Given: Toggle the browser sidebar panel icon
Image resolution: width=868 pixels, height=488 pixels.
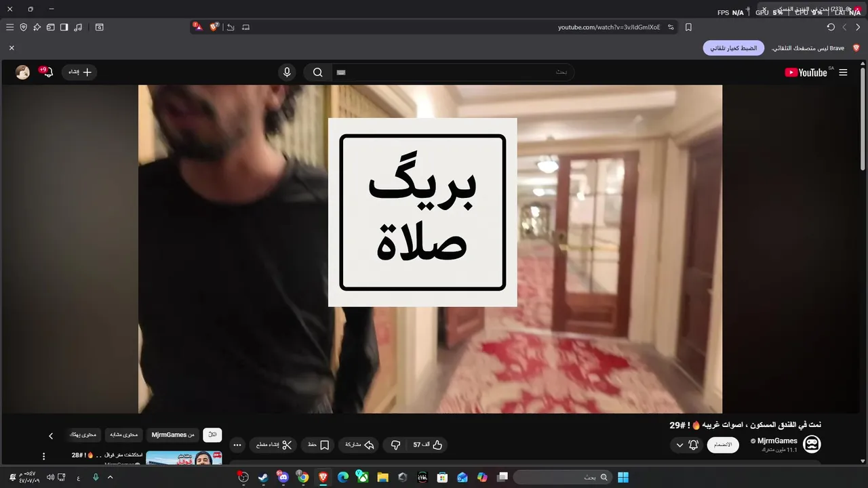Looking at the screenshot, I should click(x=64, y=27).
